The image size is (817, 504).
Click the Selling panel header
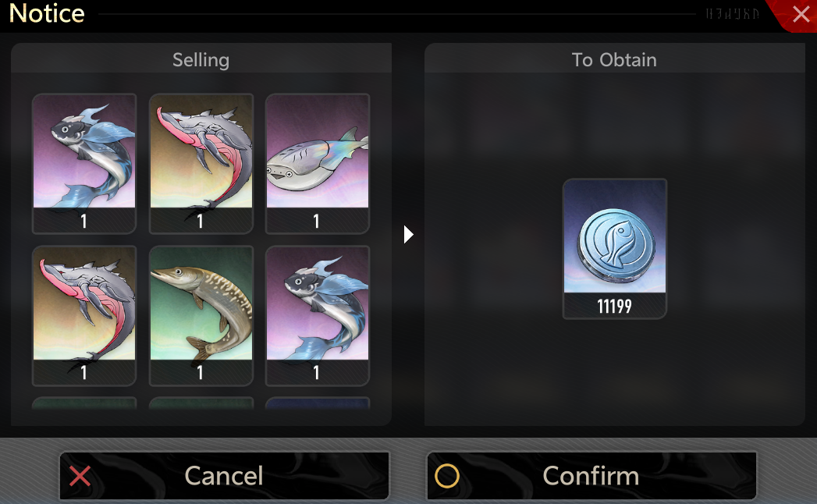[201, 59]
